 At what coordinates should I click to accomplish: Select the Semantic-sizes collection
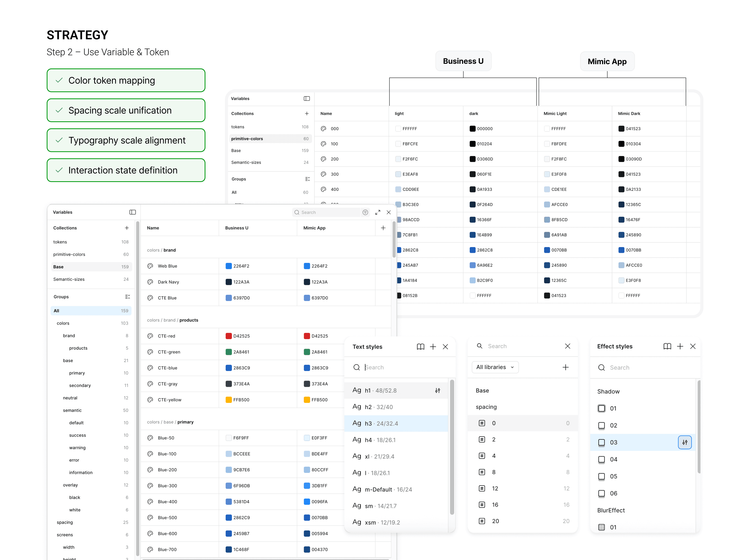point(69,279)
